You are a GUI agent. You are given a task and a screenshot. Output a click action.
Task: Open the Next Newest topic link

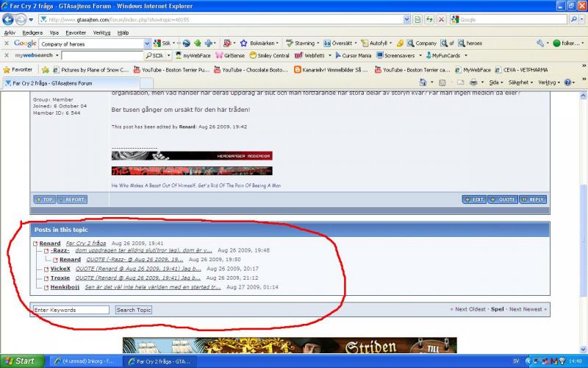pos(528,309)
